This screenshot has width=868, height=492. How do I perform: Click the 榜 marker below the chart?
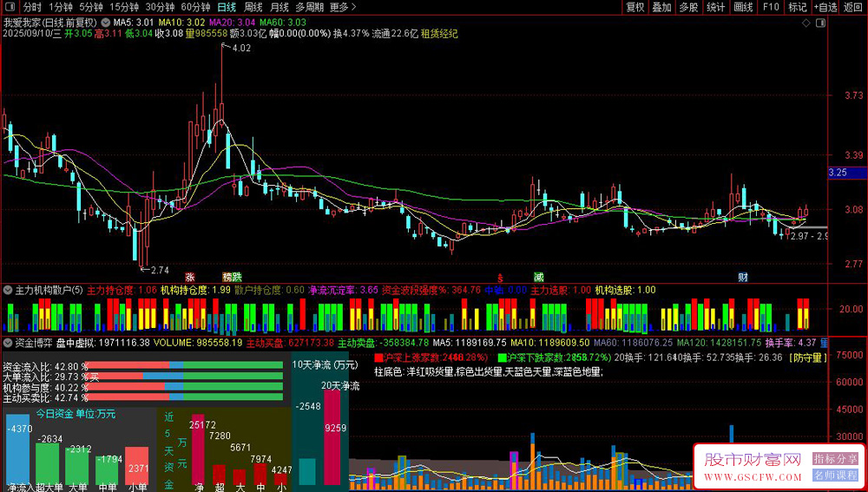(x=227, y=277)
